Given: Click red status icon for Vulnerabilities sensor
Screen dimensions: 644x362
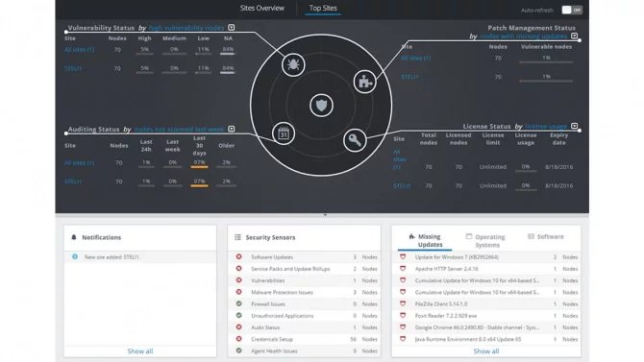Looking at the screenshot, I should [x=238, y=280].
